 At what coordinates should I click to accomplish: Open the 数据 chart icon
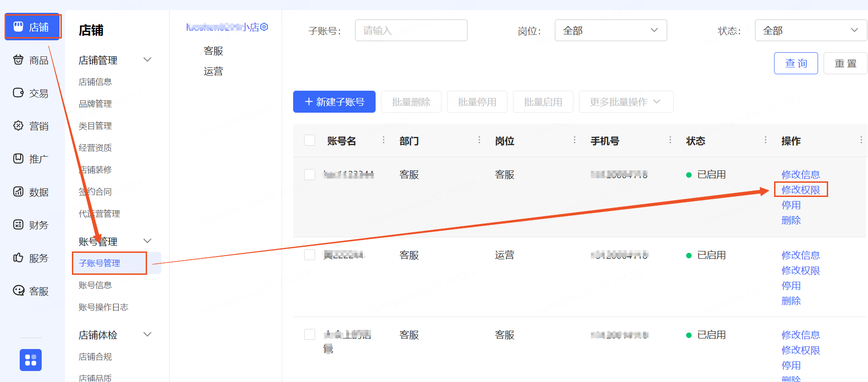tap(18, 191)
